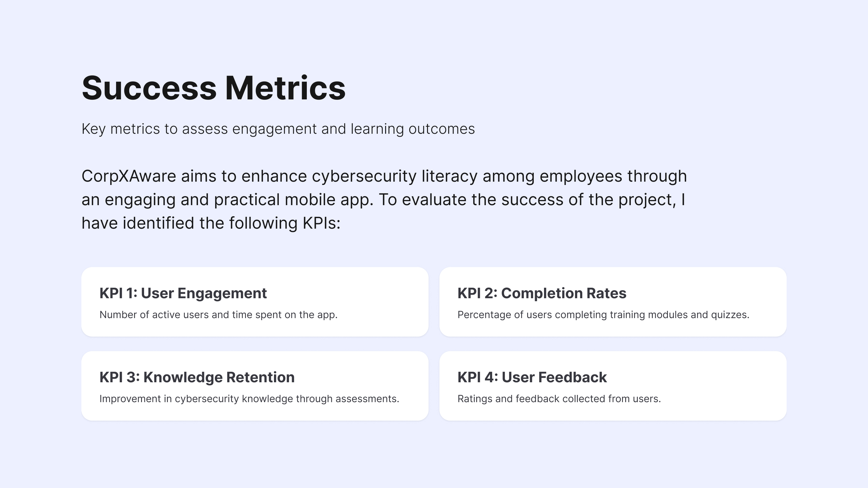
Task: Click the "Improvement in cybersecurity knowledge" description
Action: click(249, 399)
